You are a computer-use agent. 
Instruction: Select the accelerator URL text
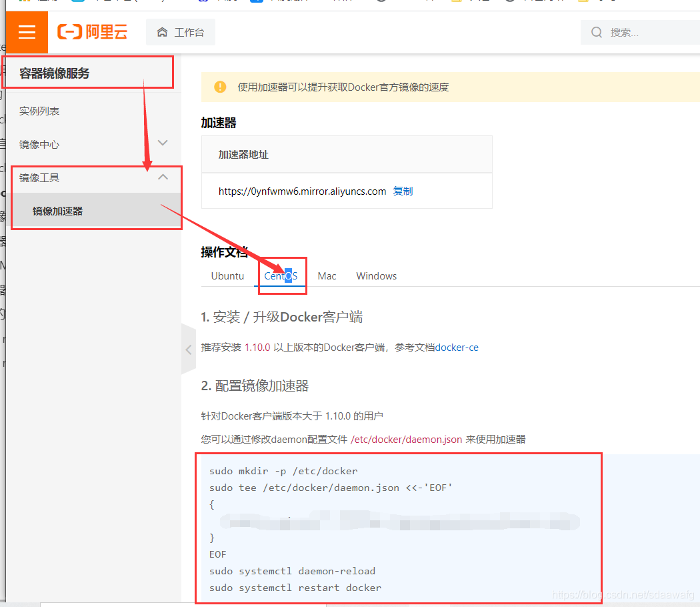tap(302, 191)
